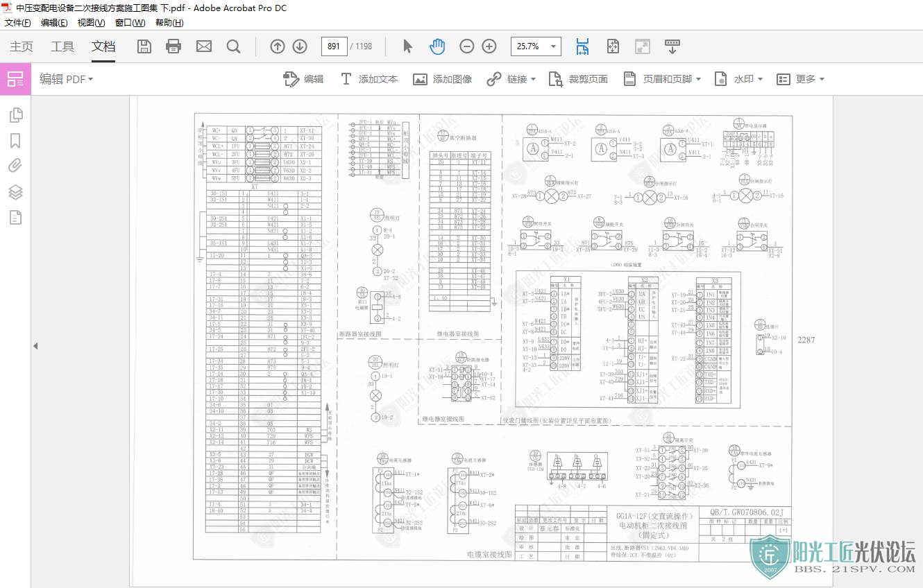Screen dimensions: 923x588
Task: Open Page Thumbnails sidebar panel
Action: [15, 115]
